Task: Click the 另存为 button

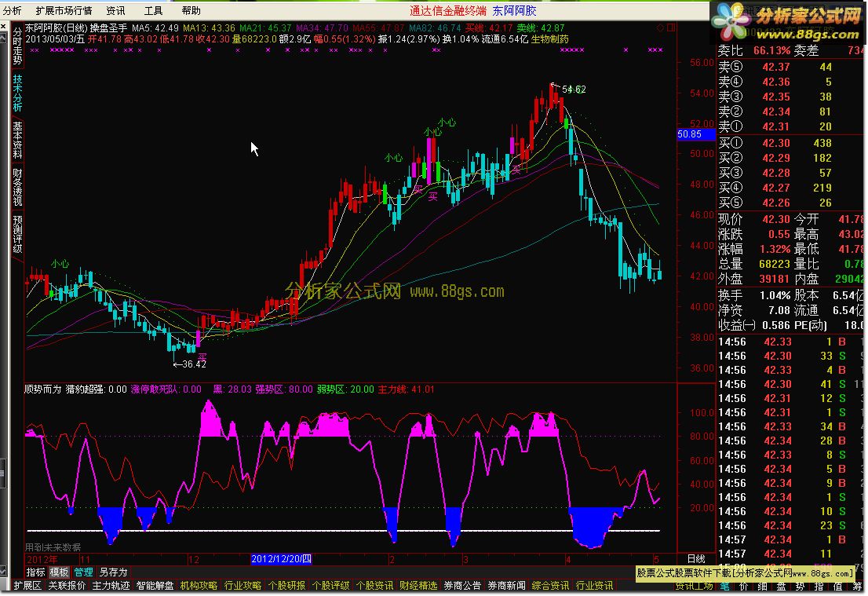Action: [x=113, y=572]
